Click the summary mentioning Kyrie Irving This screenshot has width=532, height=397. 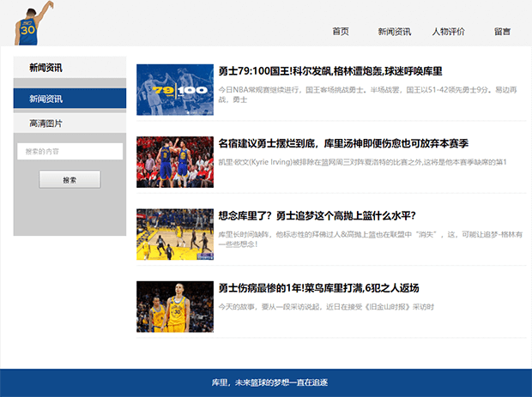click(362, 162)
